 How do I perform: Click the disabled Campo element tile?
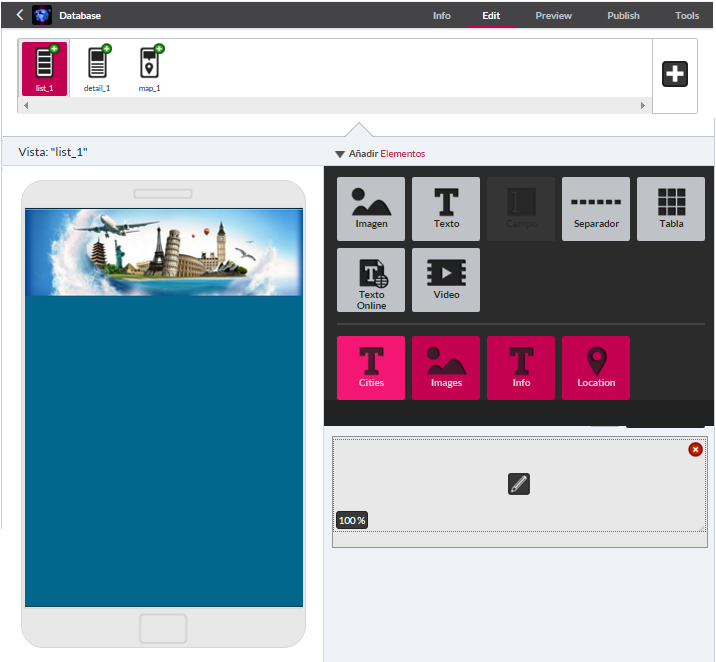[x=521, y=209]
